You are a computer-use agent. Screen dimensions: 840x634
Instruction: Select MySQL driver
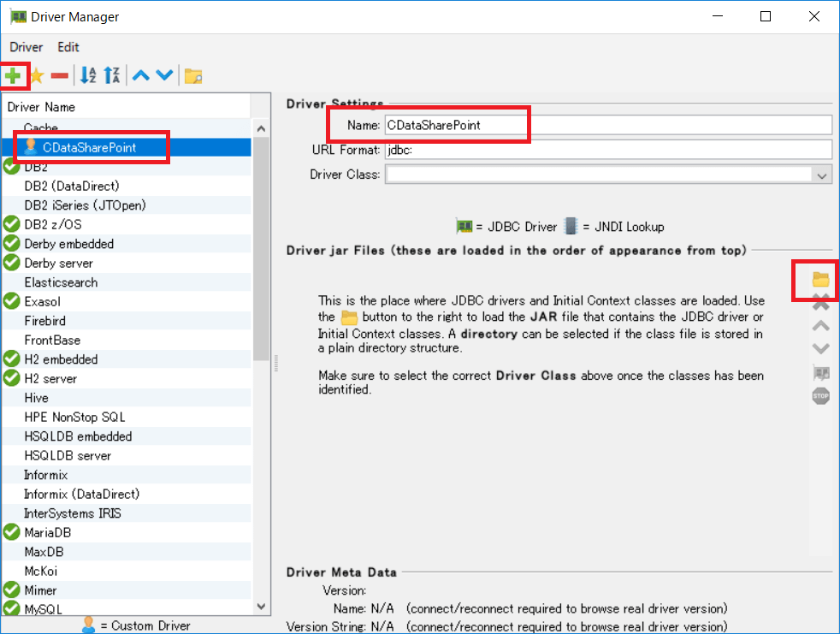pyautogui.click(x=127, y=608)
